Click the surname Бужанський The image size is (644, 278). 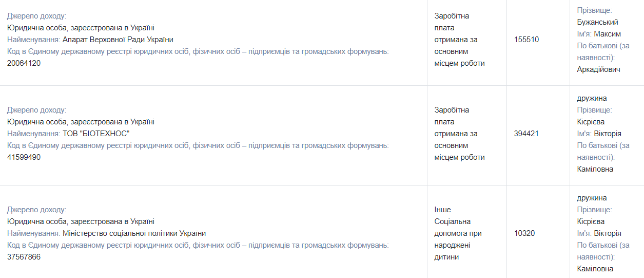[x=597, y=22]
